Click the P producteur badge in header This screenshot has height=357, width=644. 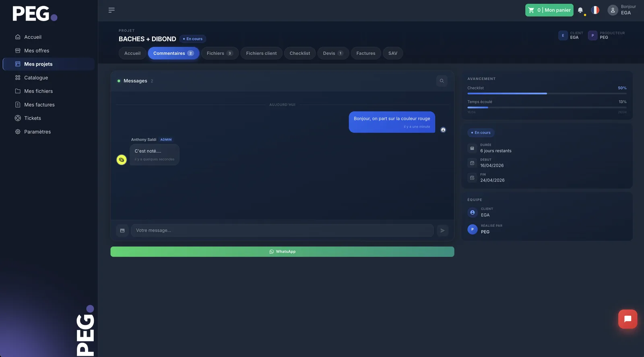pyautogui.click(x=592, y=35)
